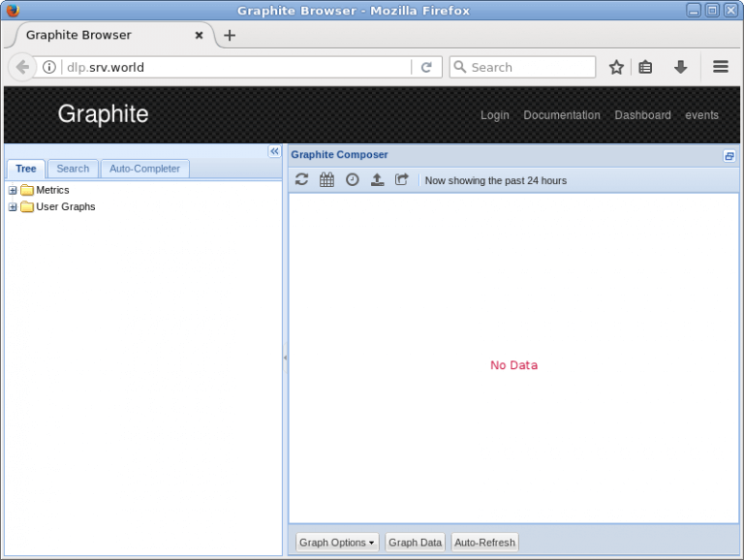Switch to the Auto-Completer tab
The height and width of the screenshot is (560, 744).
(144, 169)
